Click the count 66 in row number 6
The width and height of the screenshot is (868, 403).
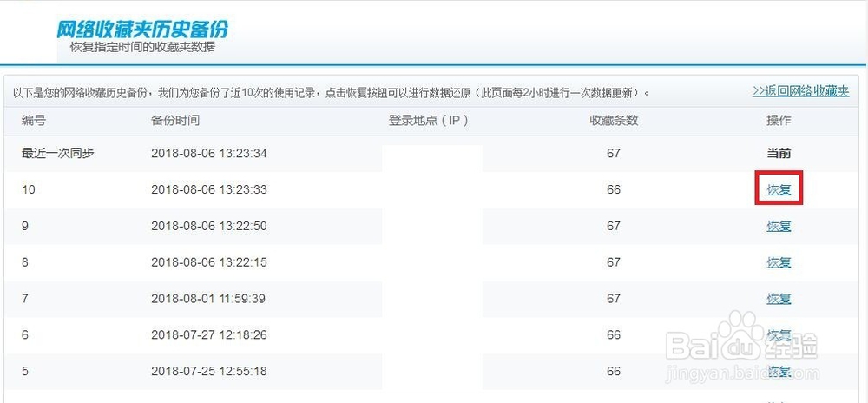click(x=614, y=335)
